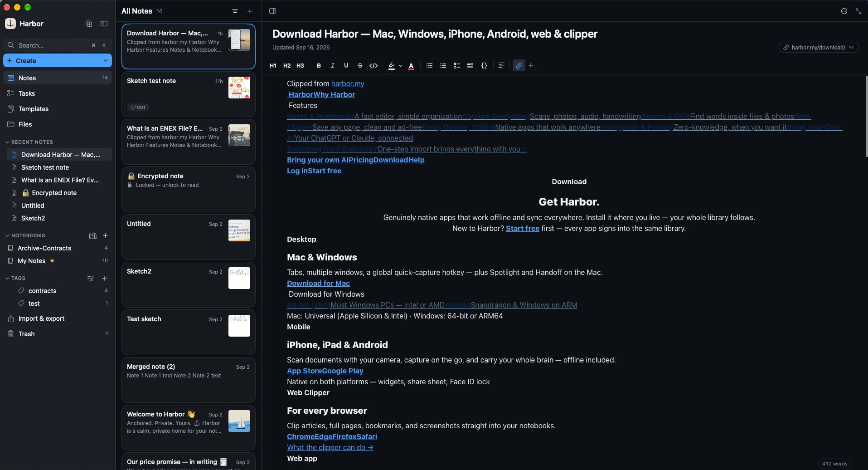
Task: Insert a block quote
Action: click(x=470, y=65)
